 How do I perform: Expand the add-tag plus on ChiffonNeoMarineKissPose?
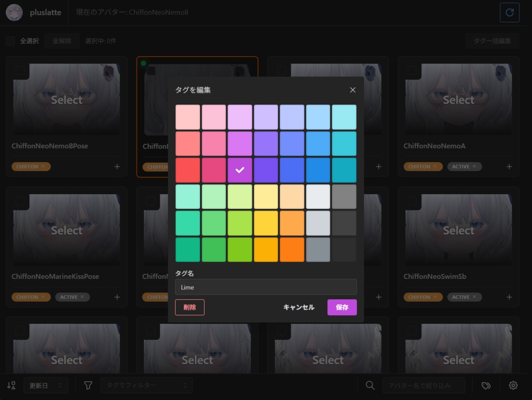[117, 297]
